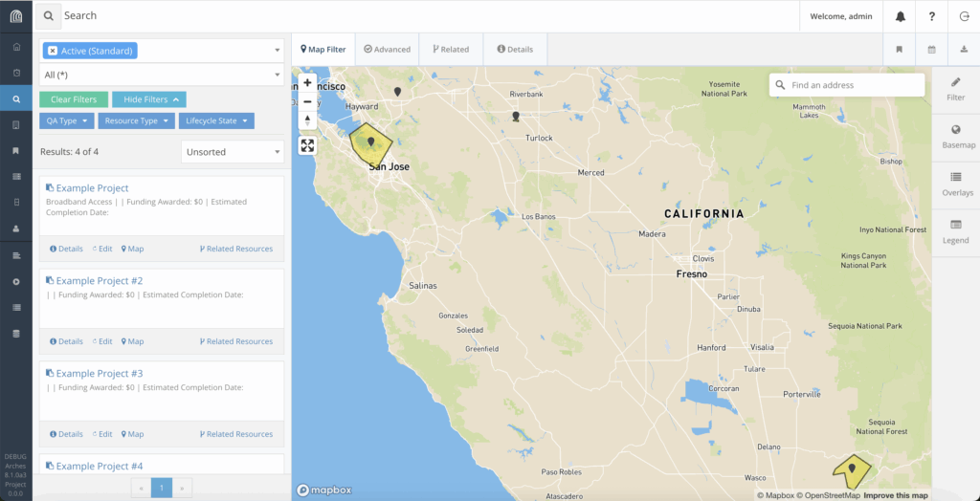This screenshot has width=980, height=501.
Task: Click the Clear Filters button
Action: click(74, 99)
